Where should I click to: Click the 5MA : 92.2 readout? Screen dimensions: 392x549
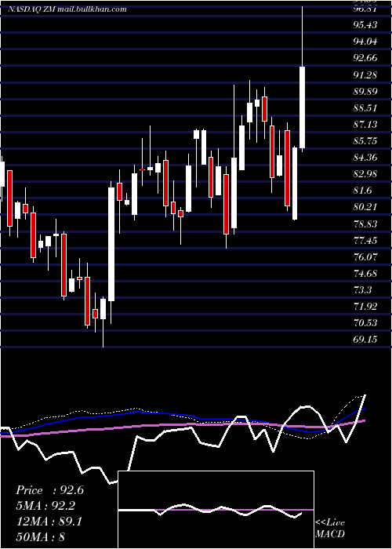45,506
